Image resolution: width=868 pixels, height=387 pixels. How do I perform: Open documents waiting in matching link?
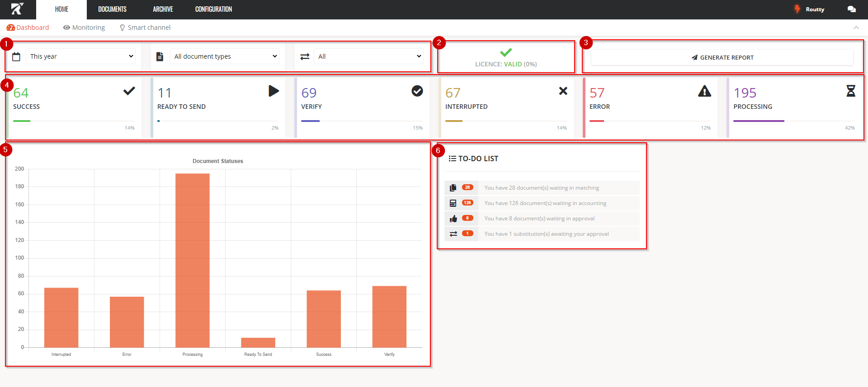[x=541, y=188]
